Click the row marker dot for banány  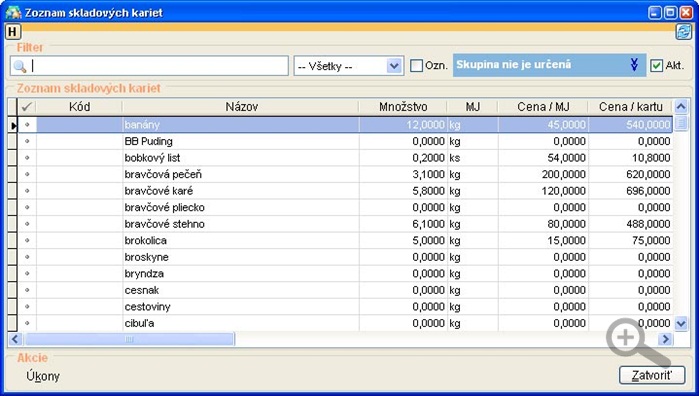pyautogui.click(x=27, y=124)
